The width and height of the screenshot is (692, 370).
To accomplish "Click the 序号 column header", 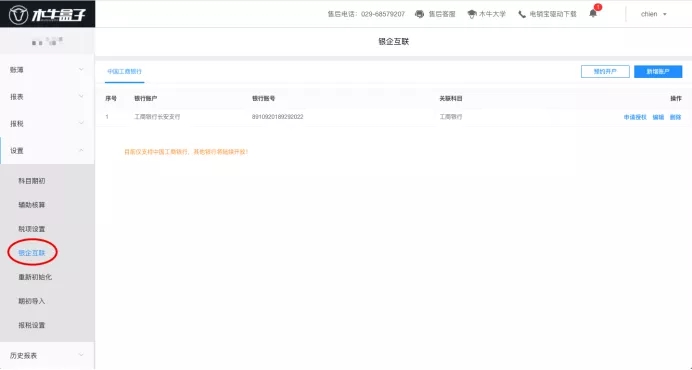I will [x=111, y=98].
